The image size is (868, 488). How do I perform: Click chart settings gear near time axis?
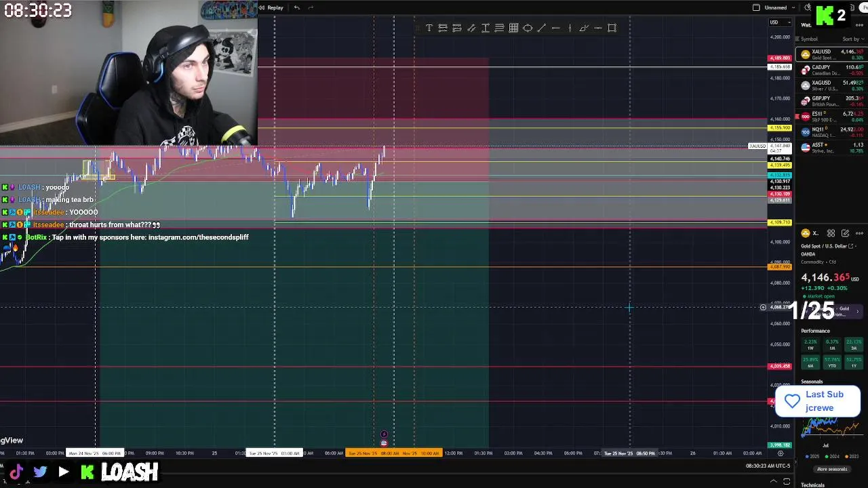tap(781, 453)
